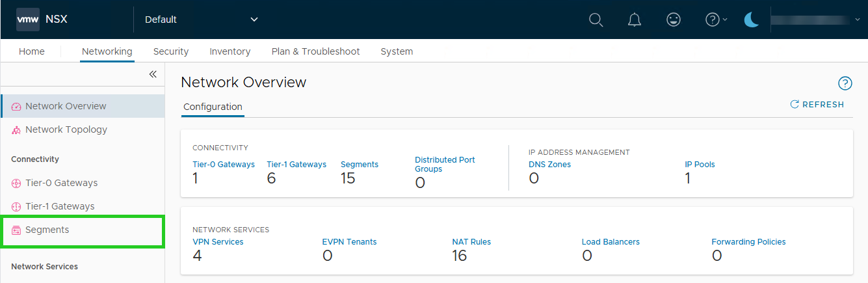Viewport: 868px width, 283px height.
Task: Click the Tier-1 Gateways sidebar icon
Action: coord(16,207)
